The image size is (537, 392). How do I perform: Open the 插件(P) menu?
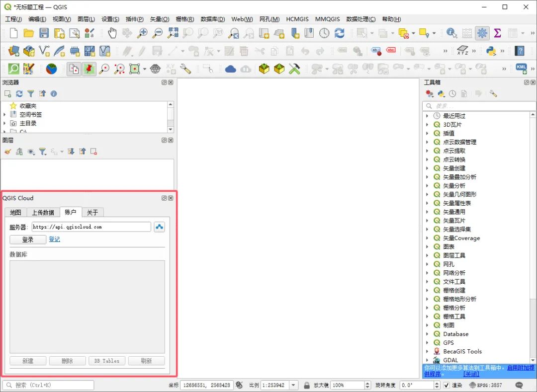pos(135,19)
